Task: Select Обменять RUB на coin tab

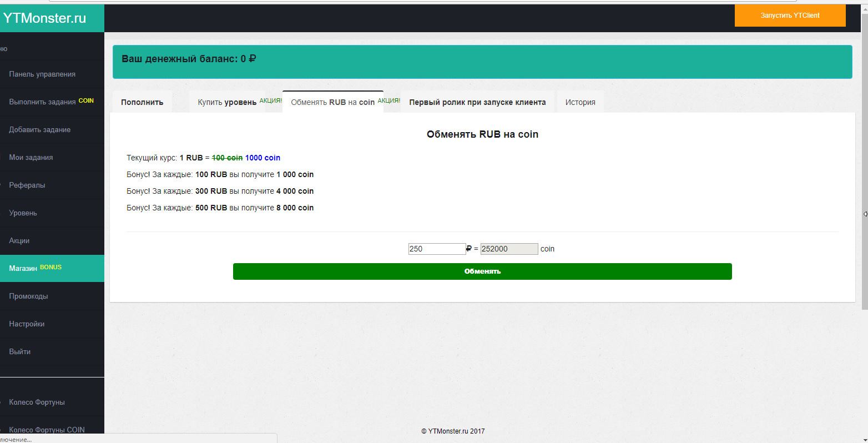Action: [333, 102]
